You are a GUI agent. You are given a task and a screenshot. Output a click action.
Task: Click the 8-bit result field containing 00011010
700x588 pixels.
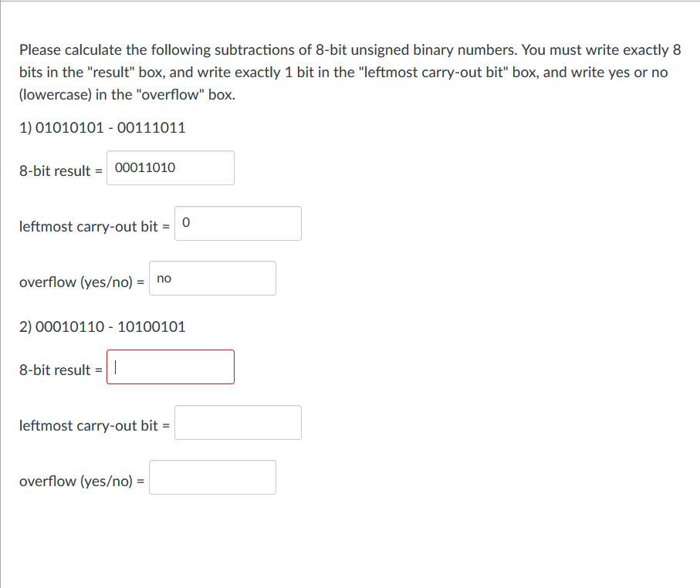[x=170, y=167]
